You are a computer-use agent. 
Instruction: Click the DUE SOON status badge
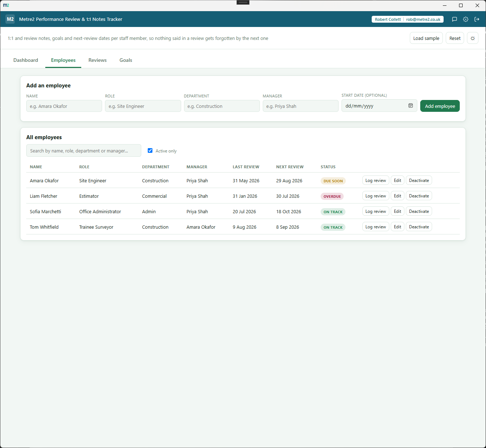(x=333, y=181)
